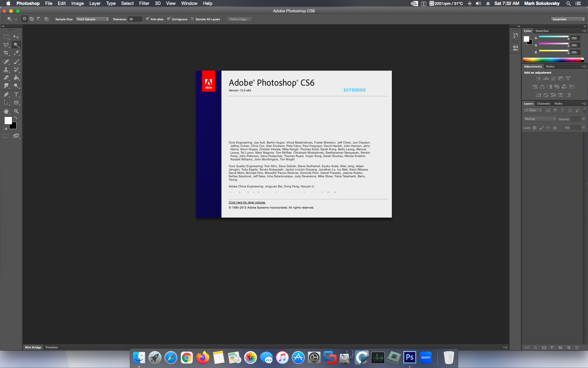Select the Horizontal Type tool
The width and height of the screenshot is (588, 368).
[16, 94]
